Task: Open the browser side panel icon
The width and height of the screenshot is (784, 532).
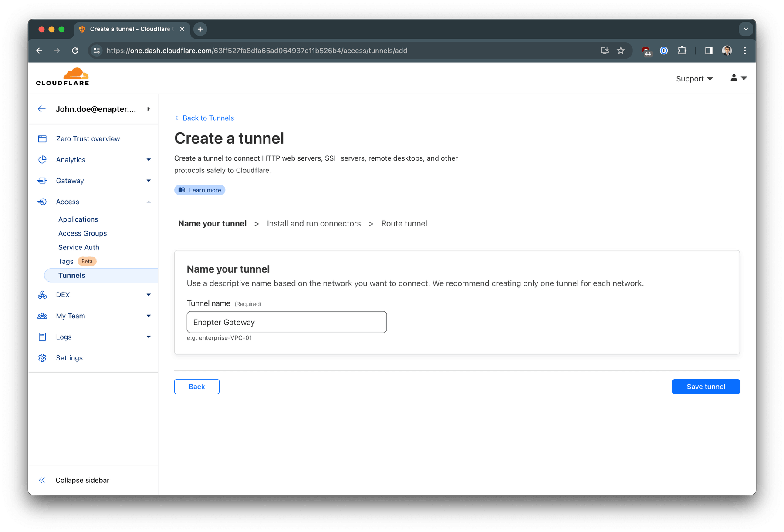Action: coord(709,51)
